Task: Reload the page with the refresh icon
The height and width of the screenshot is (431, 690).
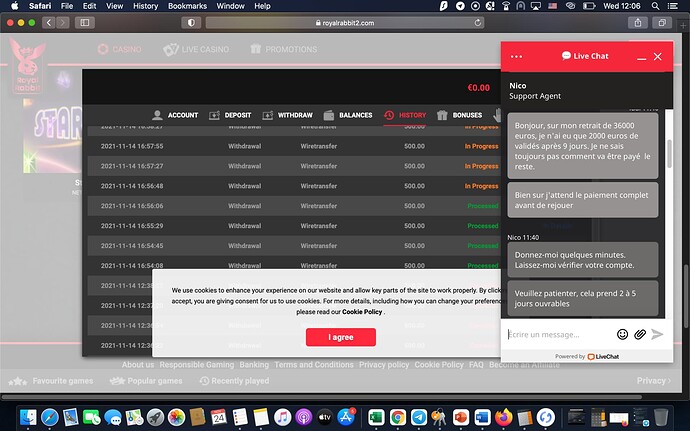Action: click(x=477, y=22)
